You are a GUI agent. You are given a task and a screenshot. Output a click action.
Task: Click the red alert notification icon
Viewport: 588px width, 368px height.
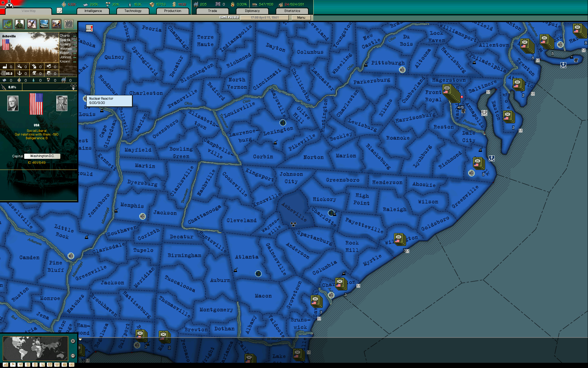pyautogui.click(x=89, y=28)
